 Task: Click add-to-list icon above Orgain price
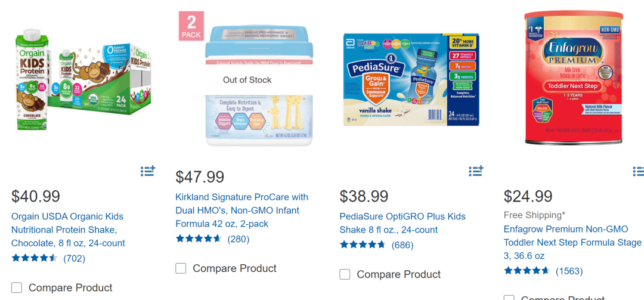(147, 171)
